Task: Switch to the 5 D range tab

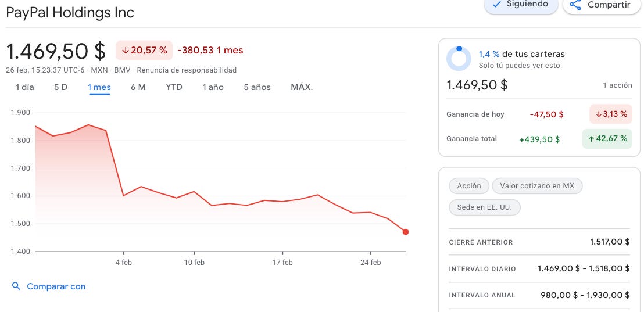Action: click(60, 88)
